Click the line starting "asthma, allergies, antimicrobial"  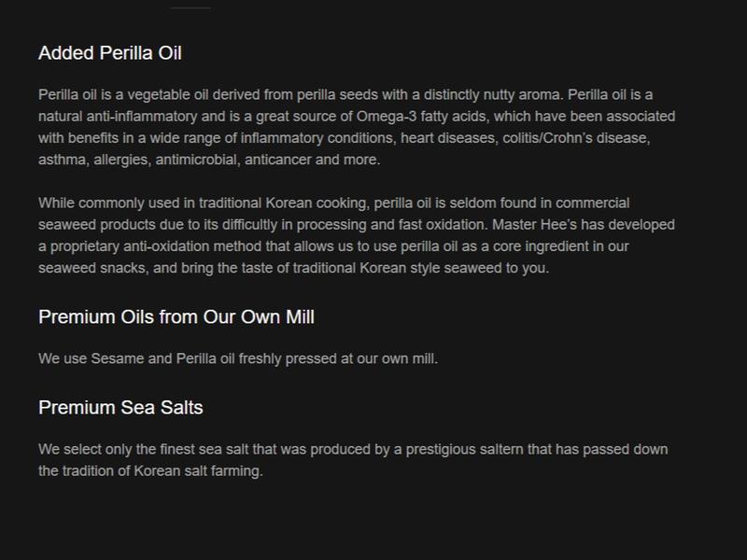pos(209,160)
